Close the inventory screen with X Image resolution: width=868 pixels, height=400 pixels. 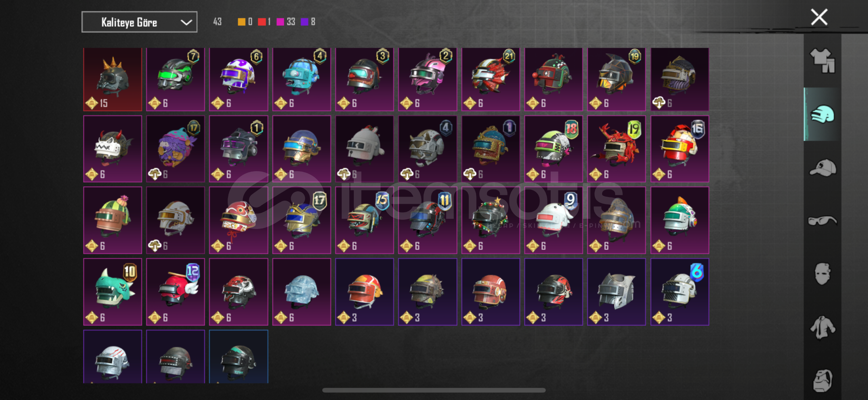pos(819,17)
